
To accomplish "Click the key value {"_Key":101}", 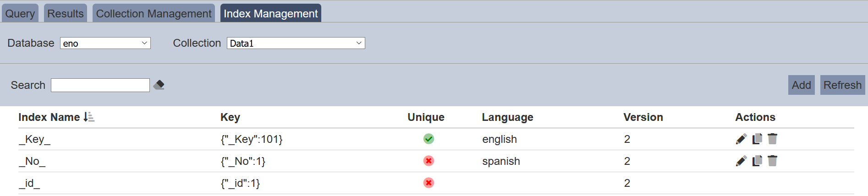I will point(252,139).
